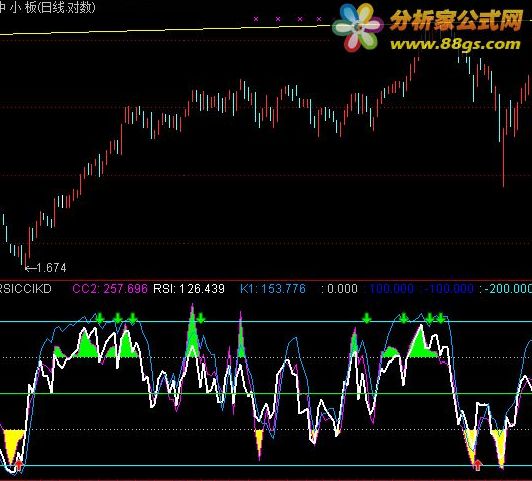
Task: Click the CC2: 257.696 readout
Action: click(x=110, y=289)
